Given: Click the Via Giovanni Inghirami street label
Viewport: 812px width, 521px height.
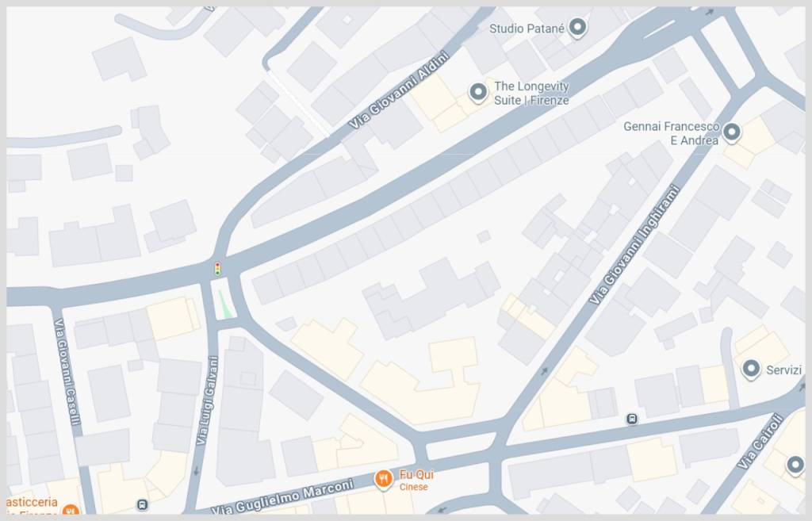Looking at the screenshot, I should [634, 245].
